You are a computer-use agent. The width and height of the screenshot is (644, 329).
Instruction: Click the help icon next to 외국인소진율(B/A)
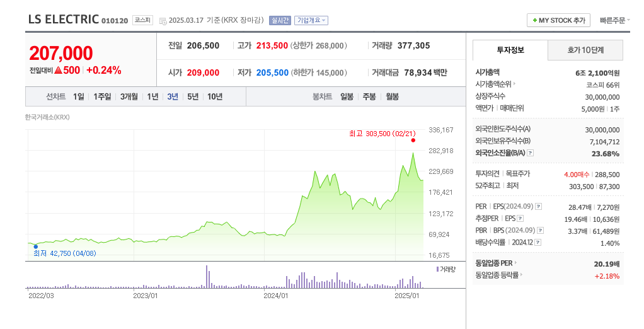(x=530, y=153)
